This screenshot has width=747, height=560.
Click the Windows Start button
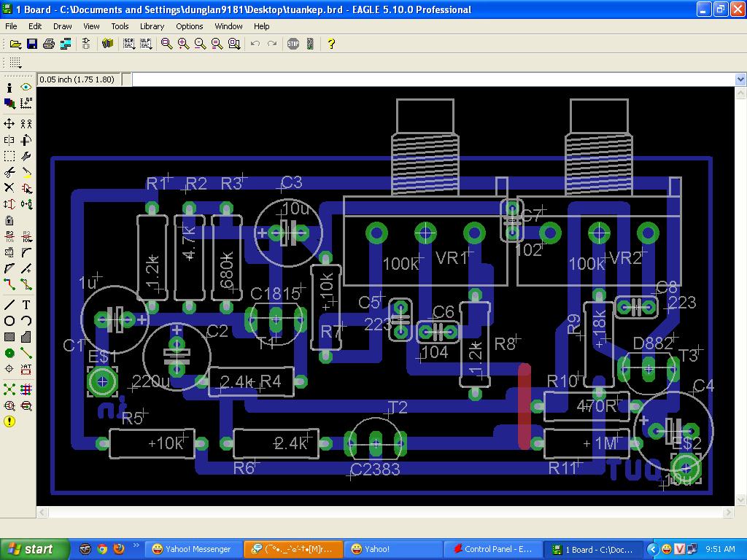click(x=34, y=549)
